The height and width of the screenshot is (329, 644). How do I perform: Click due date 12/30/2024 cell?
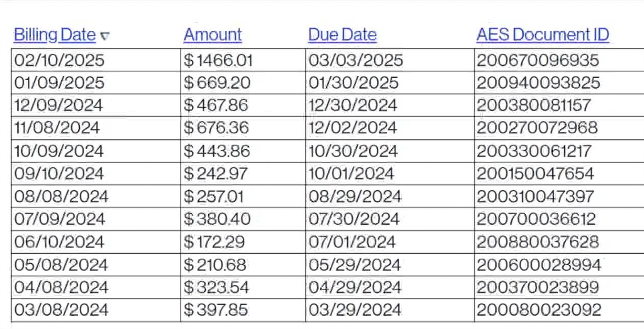coord(390,105)
